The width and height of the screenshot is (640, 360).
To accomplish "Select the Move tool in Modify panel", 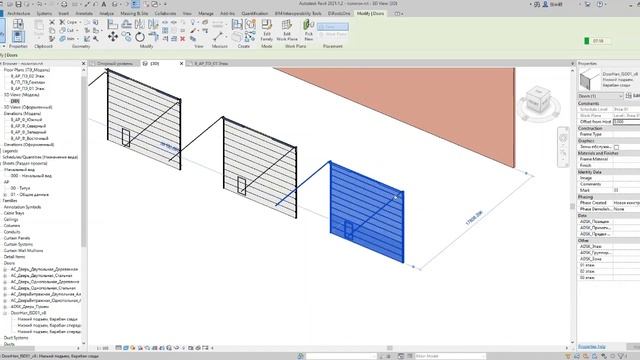I will pyautogui.click(x=113, y=37).
